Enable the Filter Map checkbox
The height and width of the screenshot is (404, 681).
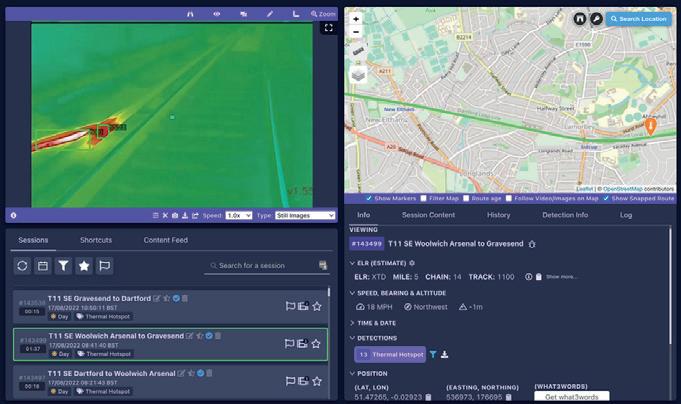[x=423, y=198]
